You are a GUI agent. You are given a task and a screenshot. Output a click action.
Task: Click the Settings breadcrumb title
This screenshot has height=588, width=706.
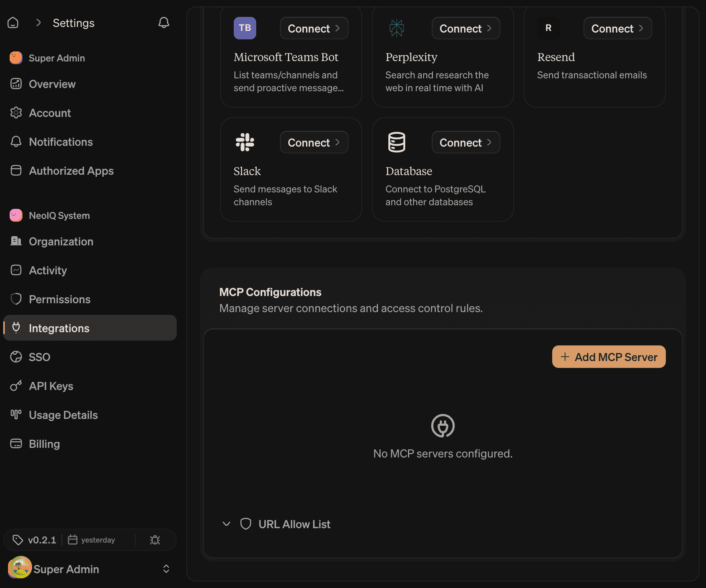point(73,23)
